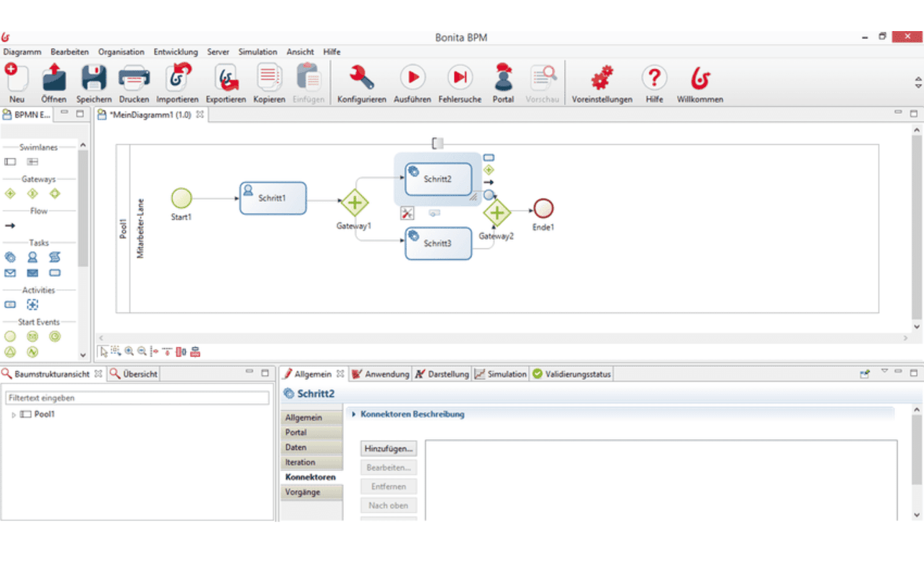Select the Flow arrow in the palette
The image size is (924, 580).
pos(10,226)
